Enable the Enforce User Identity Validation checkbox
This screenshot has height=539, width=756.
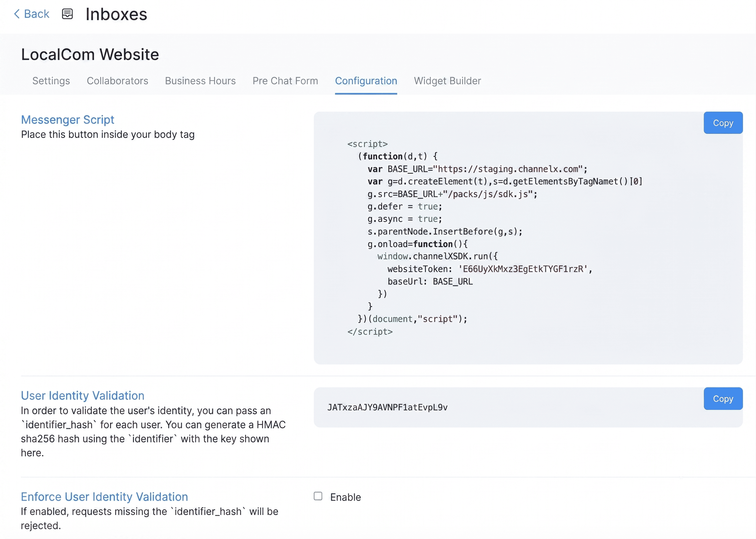pos(318,496)
